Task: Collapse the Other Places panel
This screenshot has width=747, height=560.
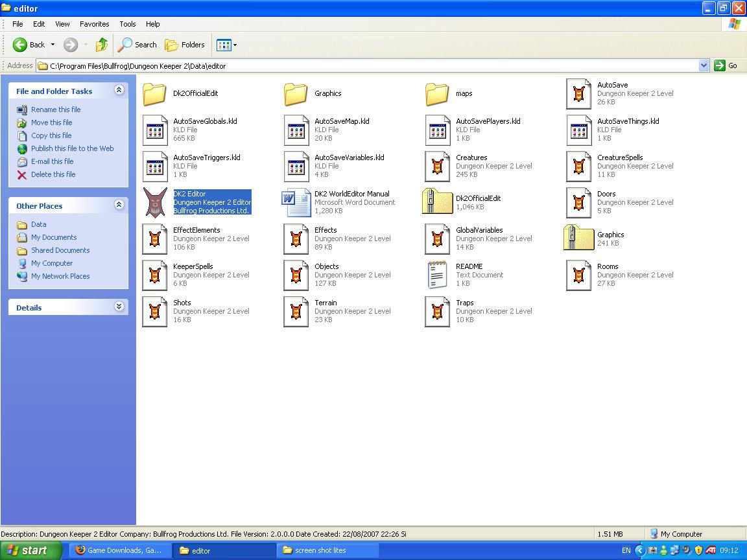Action: pyautogui.click(x=119, y=205)
